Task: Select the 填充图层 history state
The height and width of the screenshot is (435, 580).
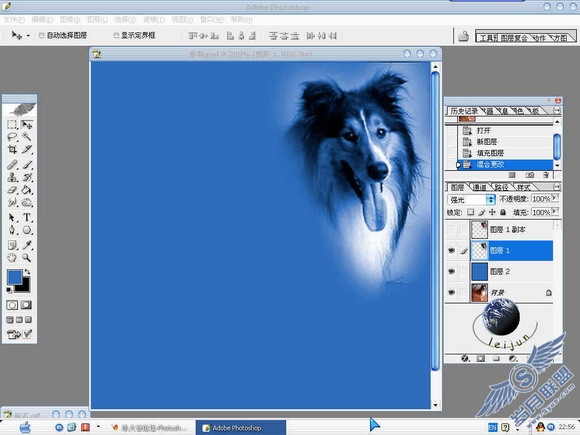Action: click(x=505, y=153)
